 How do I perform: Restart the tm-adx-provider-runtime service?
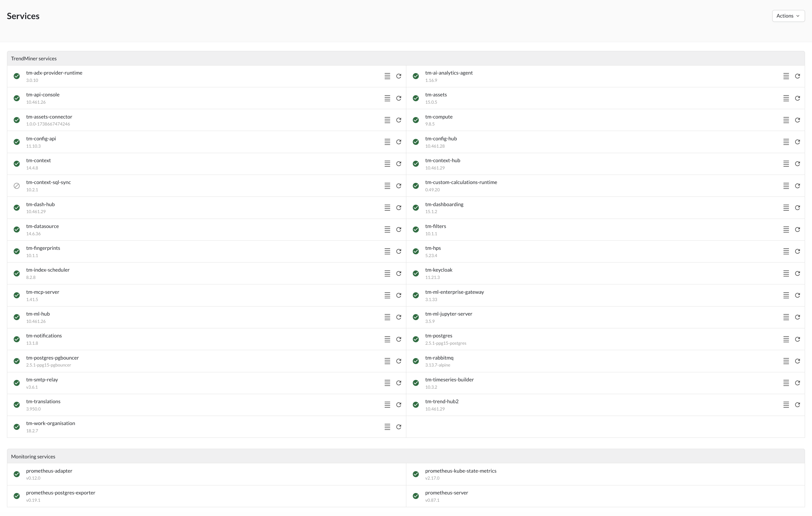point(399,76)
